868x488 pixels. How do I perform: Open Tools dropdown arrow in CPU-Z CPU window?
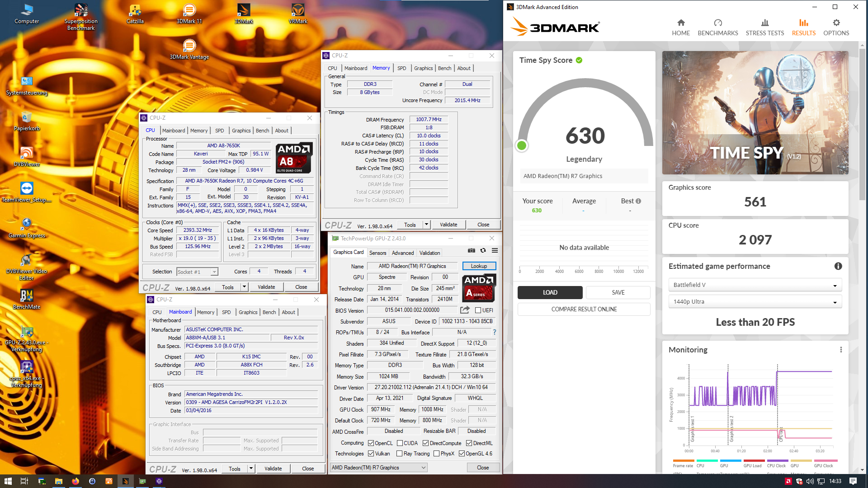(244, 287)
